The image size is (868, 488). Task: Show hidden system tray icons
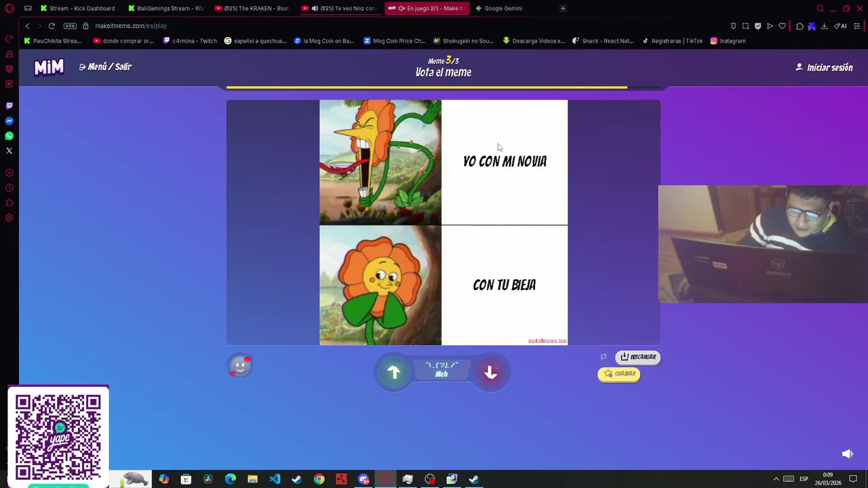point(776,479)
